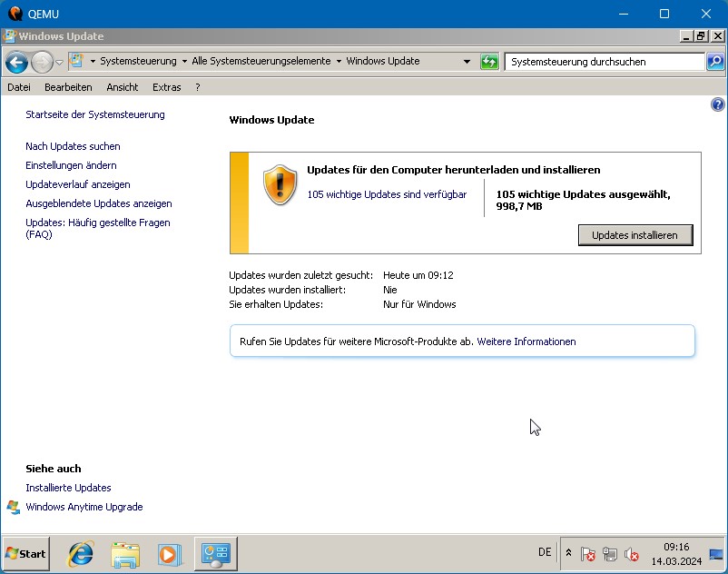Click Nach Updates suchen
Screen dimensions: 728x574
[x=73, y=146]
